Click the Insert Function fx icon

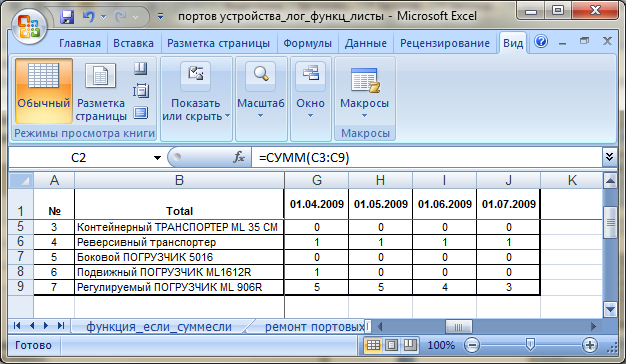coord(239,158)
